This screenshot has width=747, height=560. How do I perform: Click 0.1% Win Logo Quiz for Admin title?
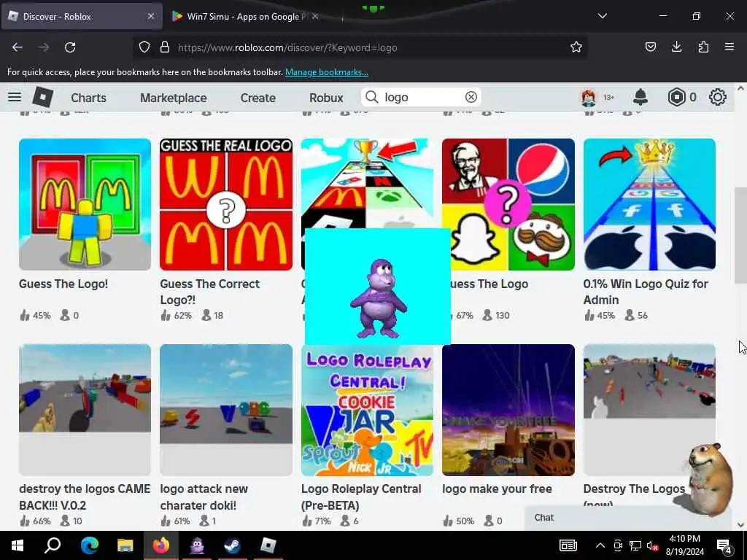pos(646,292)
